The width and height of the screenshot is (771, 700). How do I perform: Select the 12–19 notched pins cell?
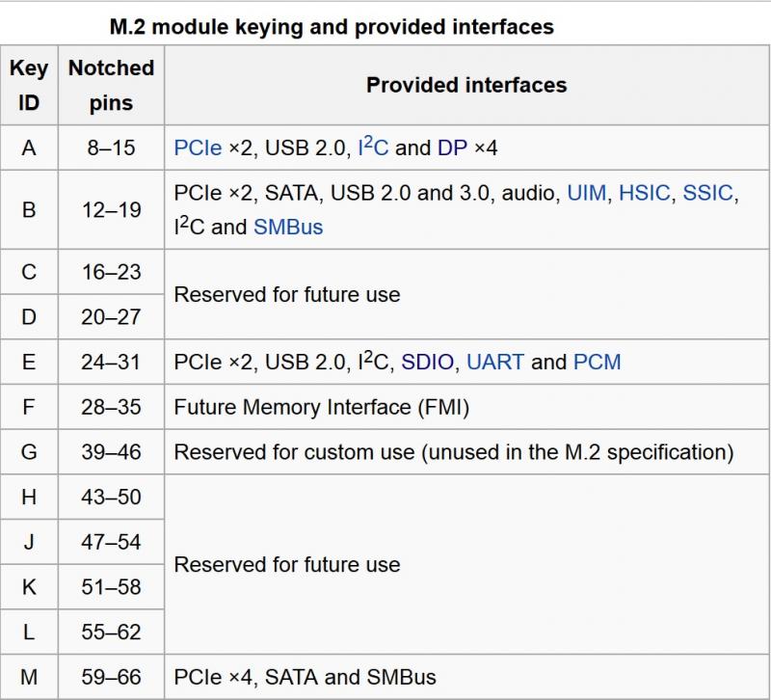point(111,210)
